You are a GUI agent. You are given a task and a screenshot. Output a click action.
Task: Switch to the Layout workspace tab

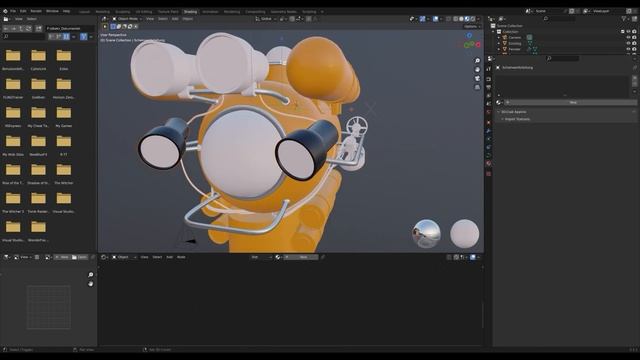(x=84, y=12)
